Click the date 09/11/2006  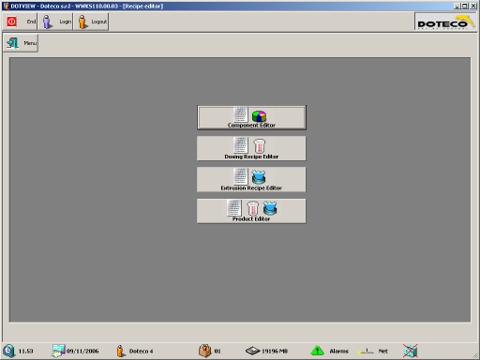coord(83,351)
